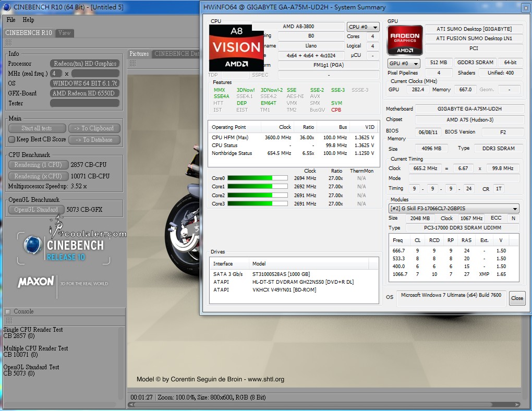Click the To Clipboard button

pyautogui.click(x=94, y=128)
